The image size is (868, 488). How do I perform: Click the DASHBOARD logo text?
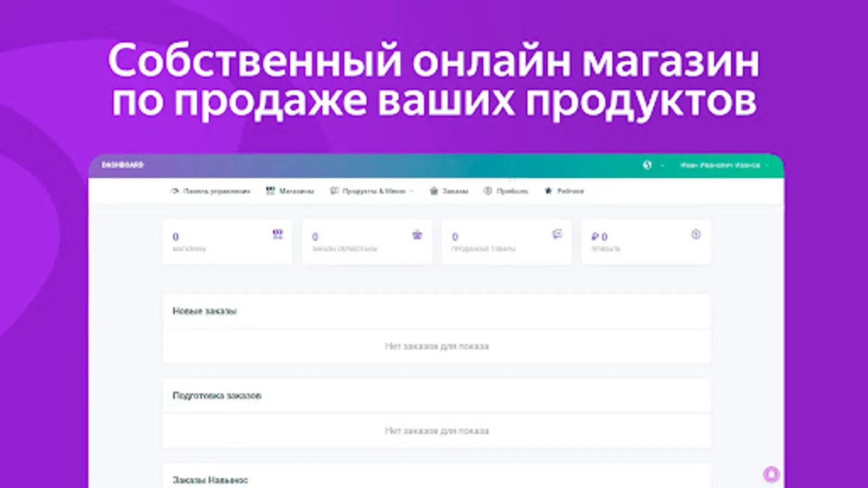pos(123,165)
